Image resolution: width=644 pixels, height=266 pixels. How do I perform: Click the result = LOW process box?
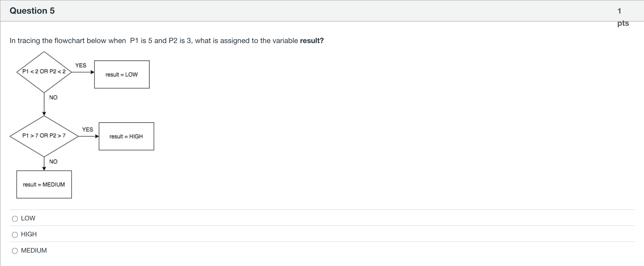[x=122, y=74]
